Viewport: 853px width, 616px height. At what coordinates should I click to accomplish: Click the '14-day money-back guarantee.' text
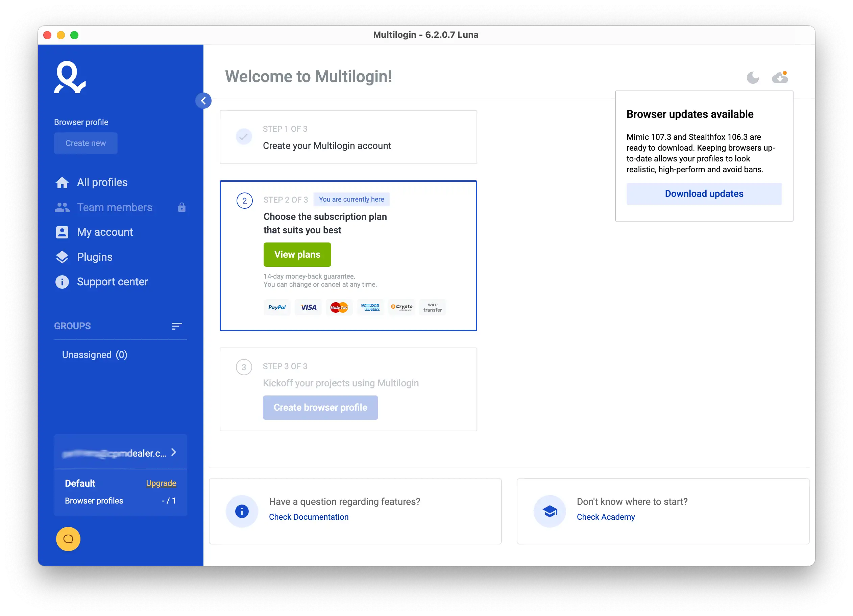[309, 276]
